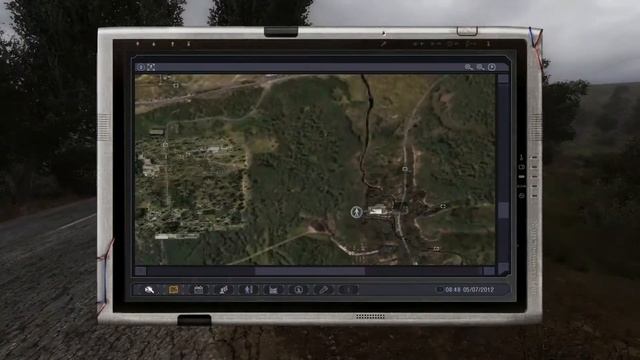This screenshot has height=360, width=640.
Task: Click the square map marker near the map's top-left corner
Action: tap(176, 85)
